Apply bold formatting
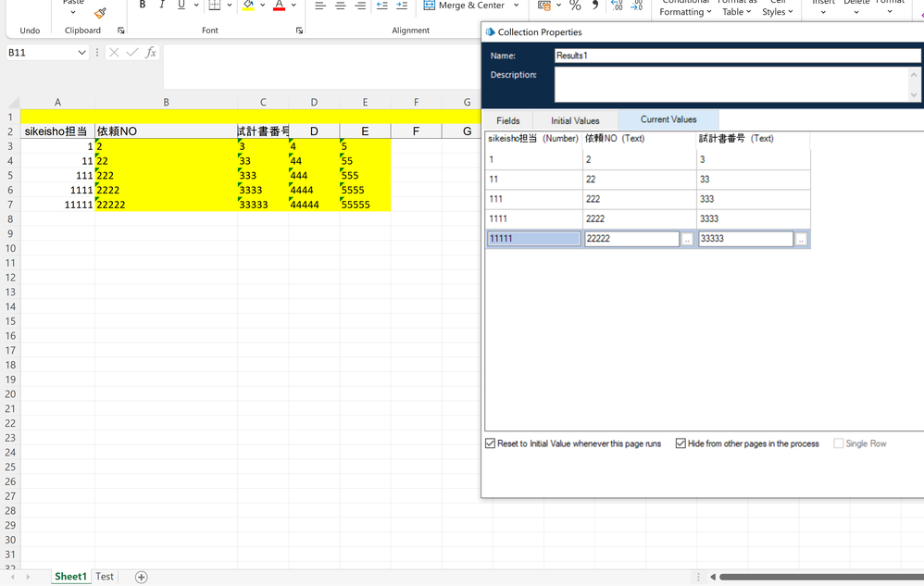 pyautogui.click(x=143, y=6)
